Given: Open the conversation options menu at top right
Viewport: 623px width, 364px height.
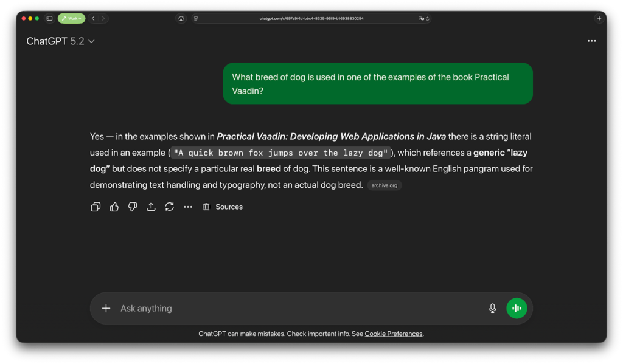Looking at the screenshot, I should point(591,41).
